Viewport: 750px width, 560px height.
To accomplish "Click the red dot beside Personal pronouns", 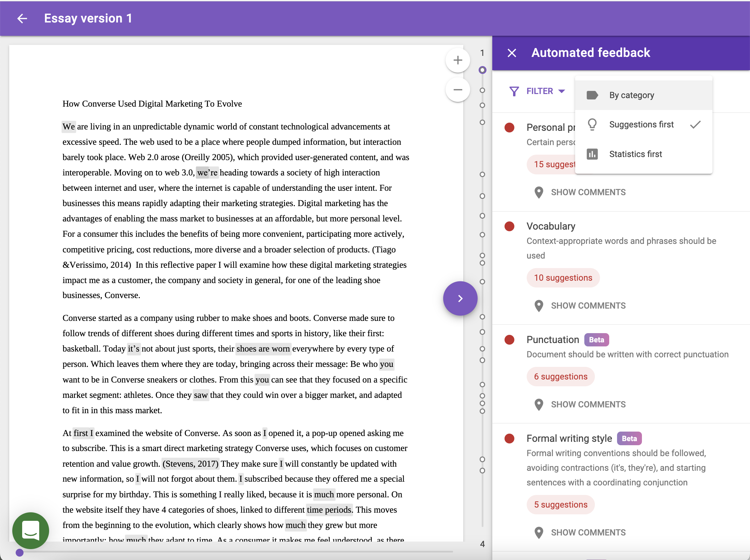I will point(509,127).
